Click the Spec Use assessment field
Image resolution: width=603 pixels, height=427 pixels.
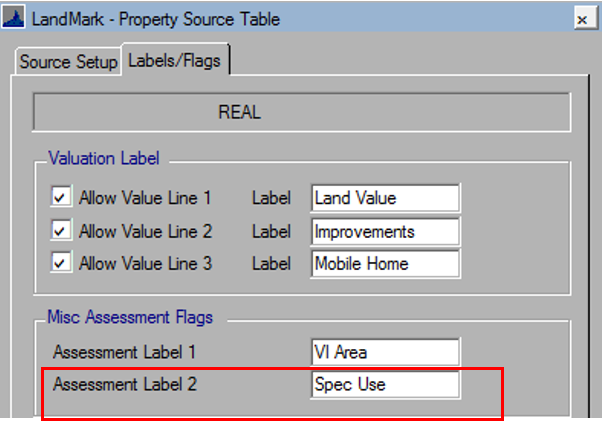tap(385, 384)
